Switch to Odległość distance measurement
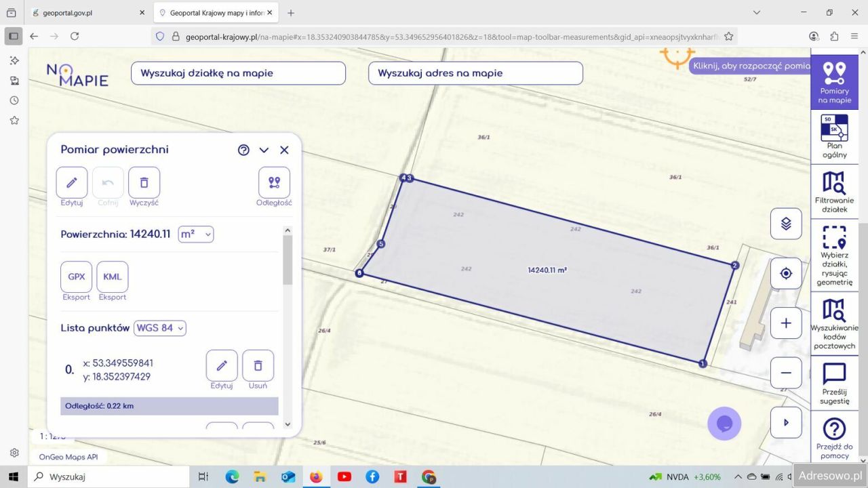 (274, 183)
